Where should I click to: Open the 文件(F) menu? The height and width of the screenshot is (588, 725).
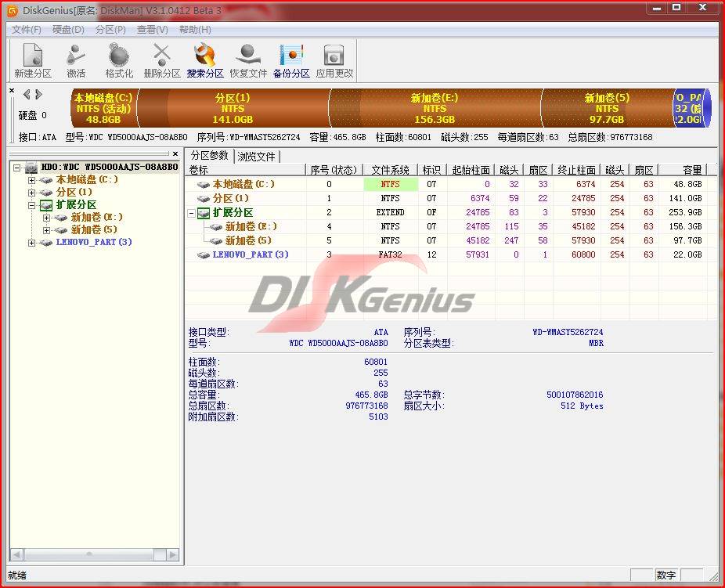(x=27, y=30)
